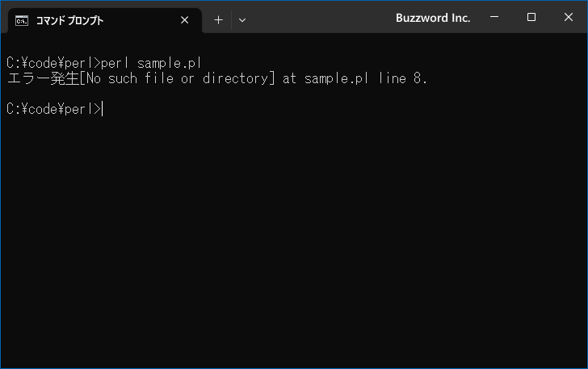Click the Command Prompt icon in tab
588x369 pixels.
21,21
